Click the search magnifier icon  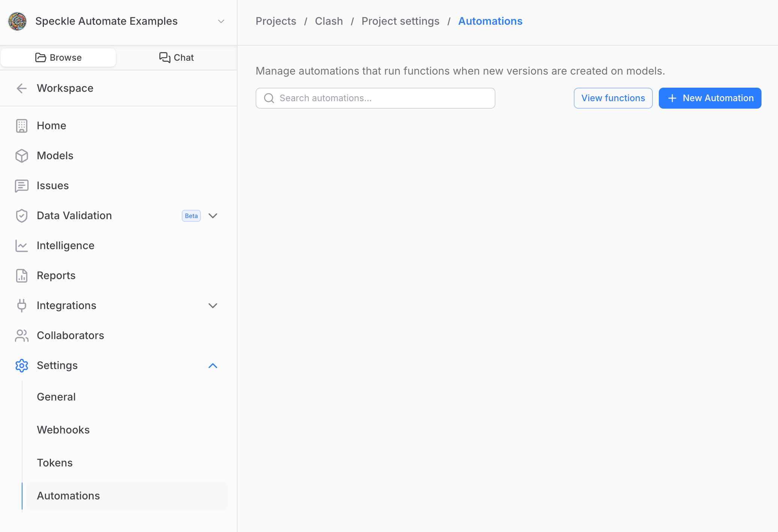(269, 98)
